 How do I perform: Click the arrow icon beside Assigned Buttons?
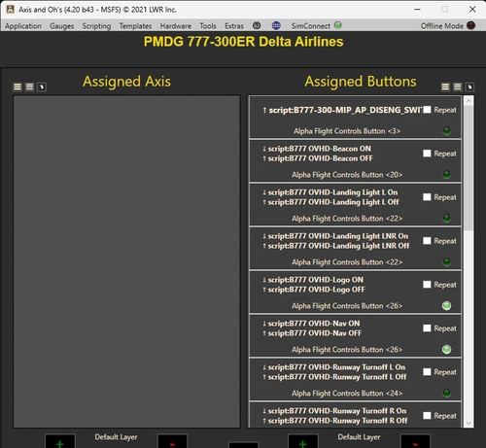469,86
